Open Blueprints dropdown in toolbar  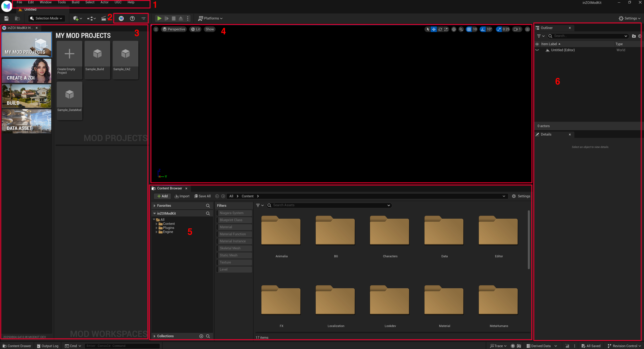click(91, 18)
